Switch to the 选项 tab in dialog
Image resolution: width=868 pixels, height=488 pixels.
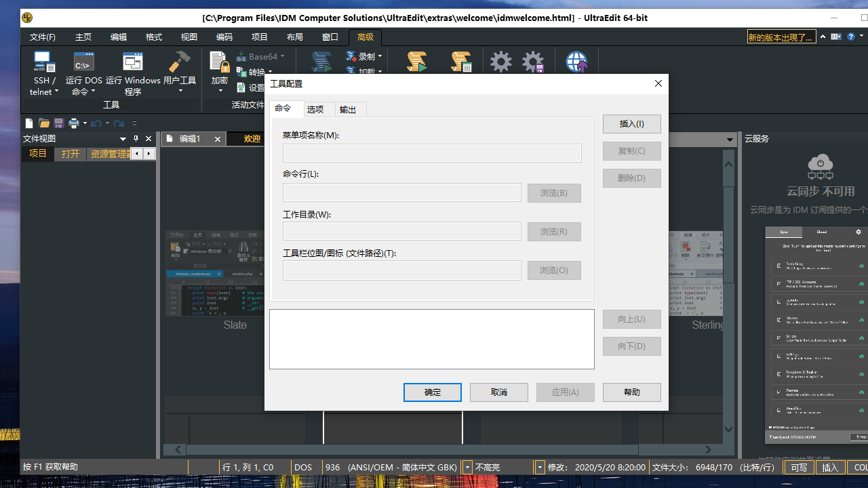coord(316,108)
